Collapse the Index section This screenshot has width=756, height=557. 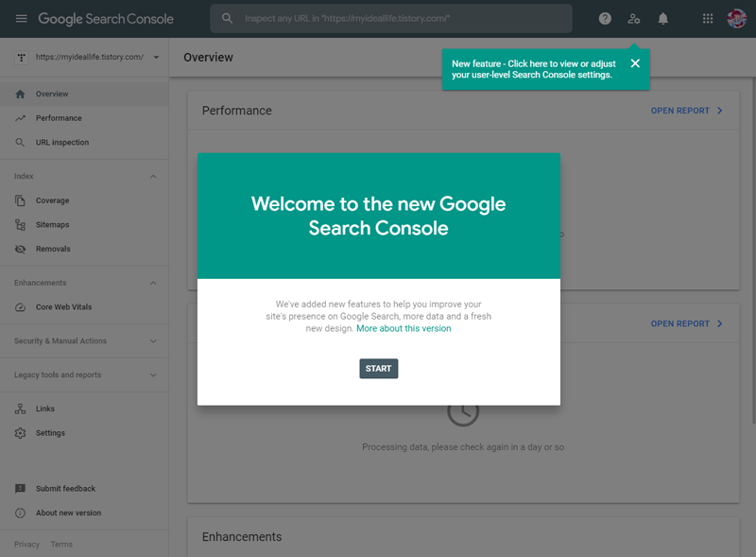[153, 177]
